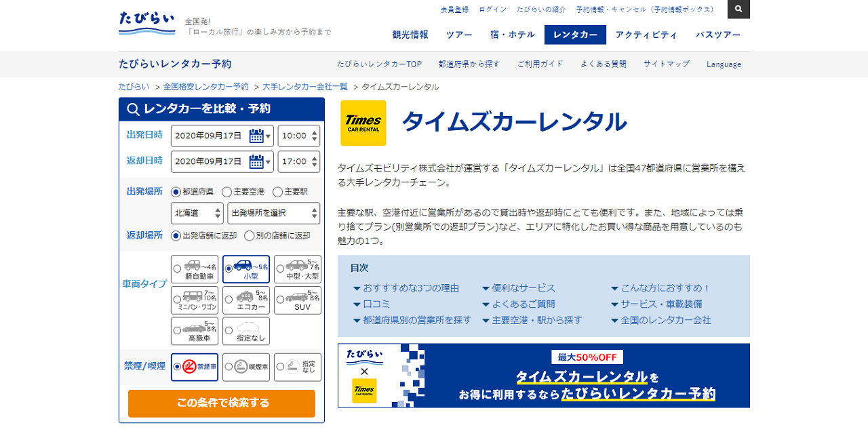The height and width of the screenshot is (440, 868).
Task: Switch to the アクティビティ tab
Action: pos(646,35)
